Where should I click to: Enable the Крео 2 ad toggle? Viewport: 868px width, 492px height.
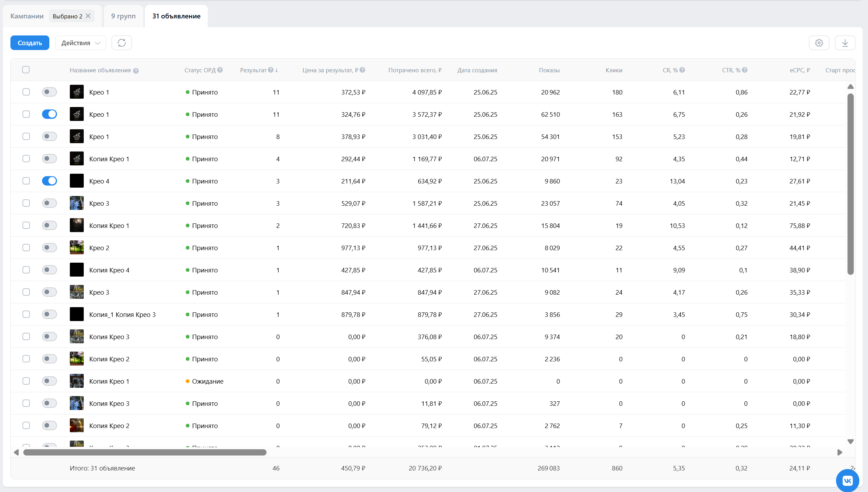click(x=49, y=248)
